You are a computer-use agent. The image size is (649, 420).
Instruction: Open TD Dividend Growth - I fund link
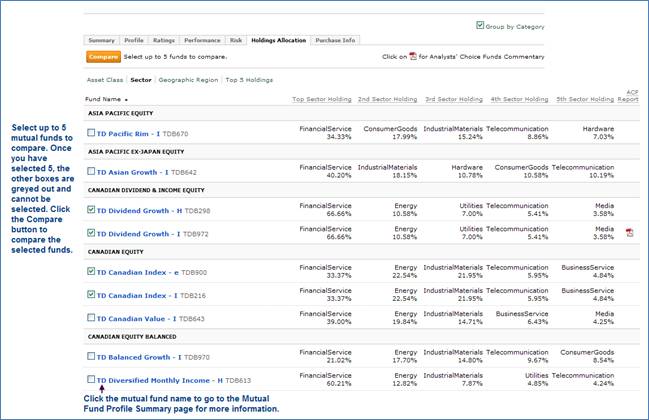point(139,234)
